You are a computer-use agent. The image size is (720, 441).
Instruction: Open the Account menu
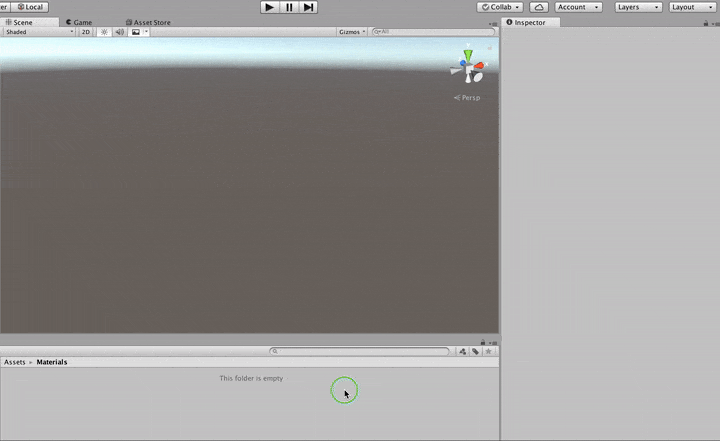click(x=578, y=7)
